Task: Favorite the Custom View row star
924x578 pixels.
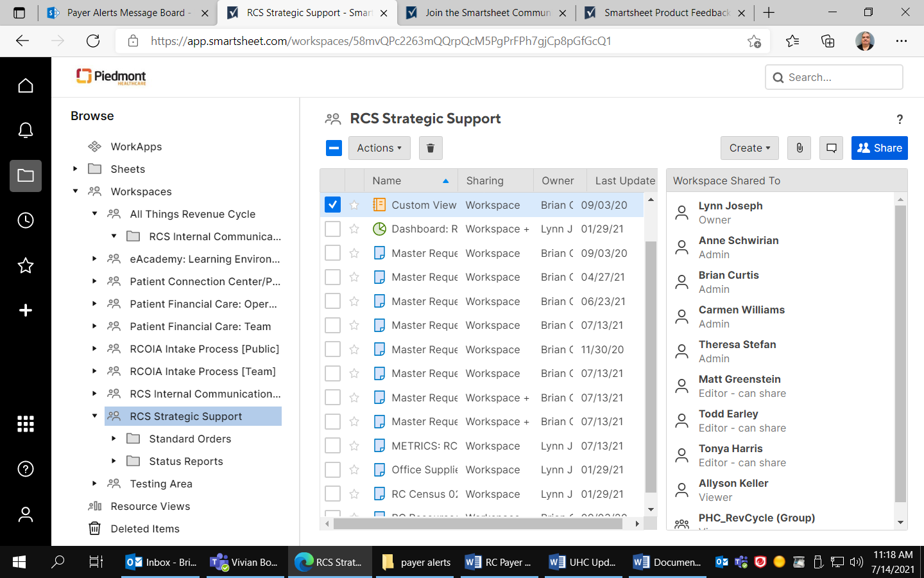Action: pos(354,205)
